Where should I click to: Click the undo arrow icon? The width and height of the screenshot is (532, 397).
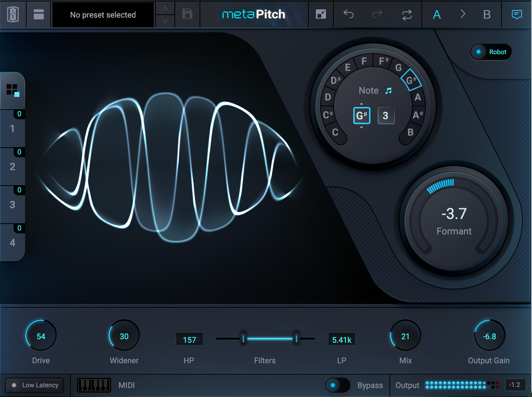[x=348, y=14]
